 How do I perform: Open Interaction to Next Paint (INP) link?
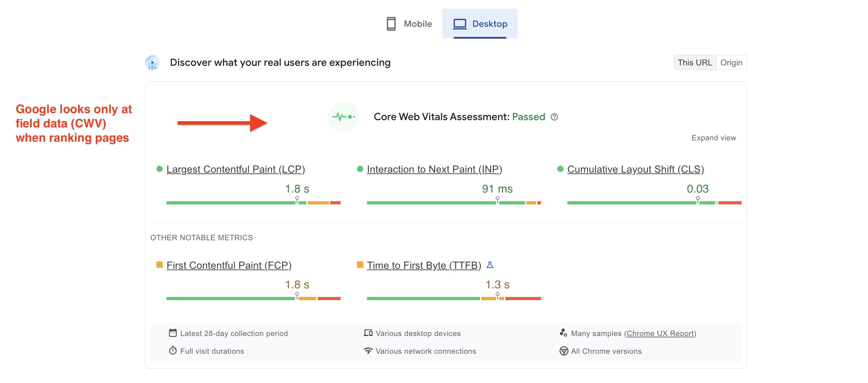(434, 169)
